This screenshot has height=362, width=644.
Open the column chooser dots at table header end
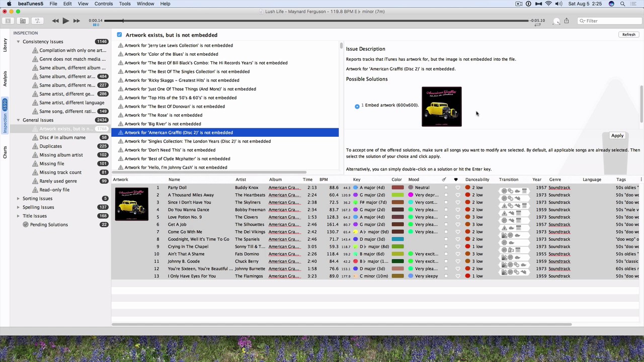tap(640, 179)
